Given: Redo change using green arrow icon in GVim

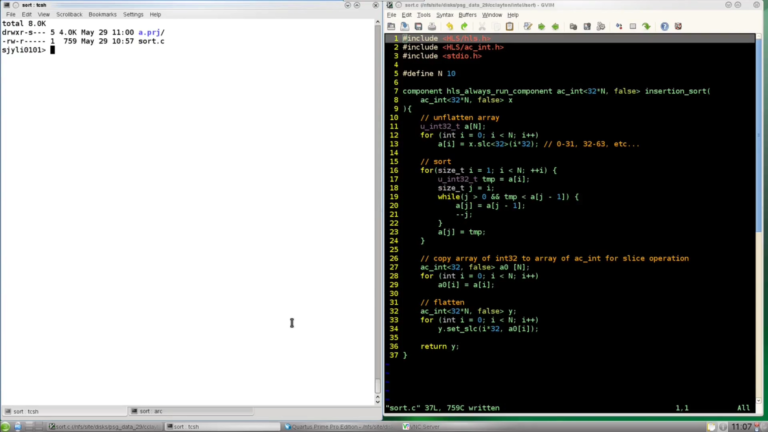Looking at the screenshot, I should tap(464, 26).
